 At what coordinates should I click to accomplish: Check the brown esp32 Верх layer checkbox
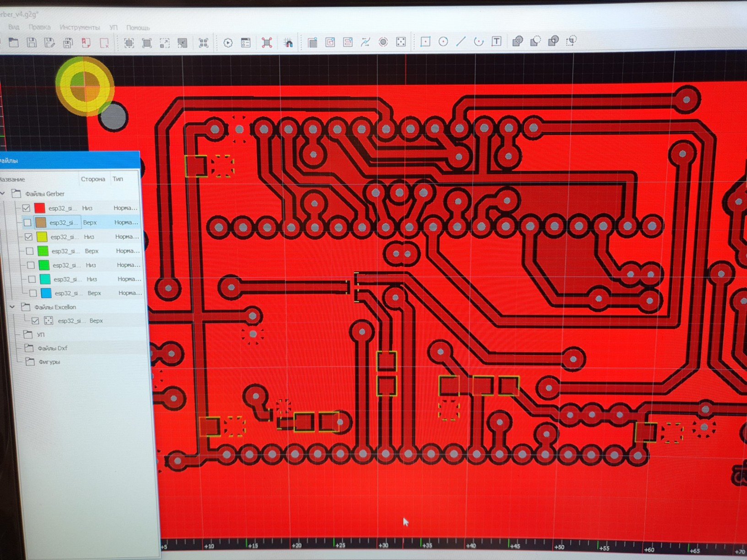pyautogui.click(x=27, y=222)
